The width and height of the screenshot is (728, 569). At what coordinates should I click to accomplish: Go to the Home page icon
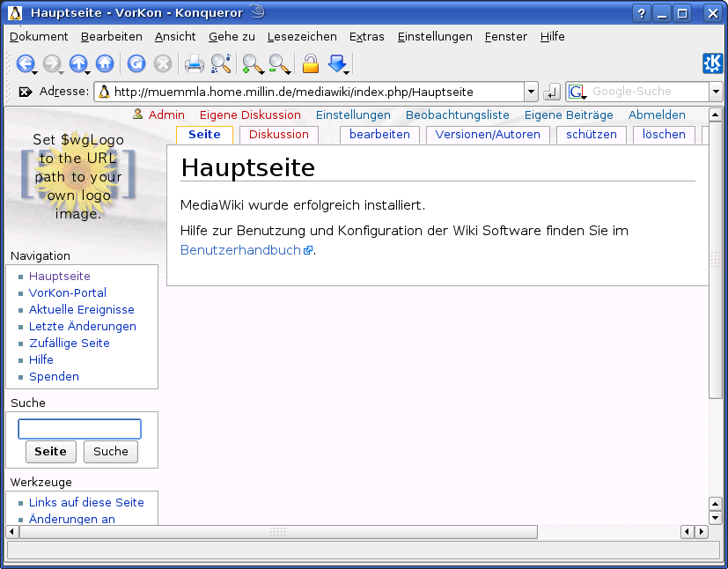point(105,63)
